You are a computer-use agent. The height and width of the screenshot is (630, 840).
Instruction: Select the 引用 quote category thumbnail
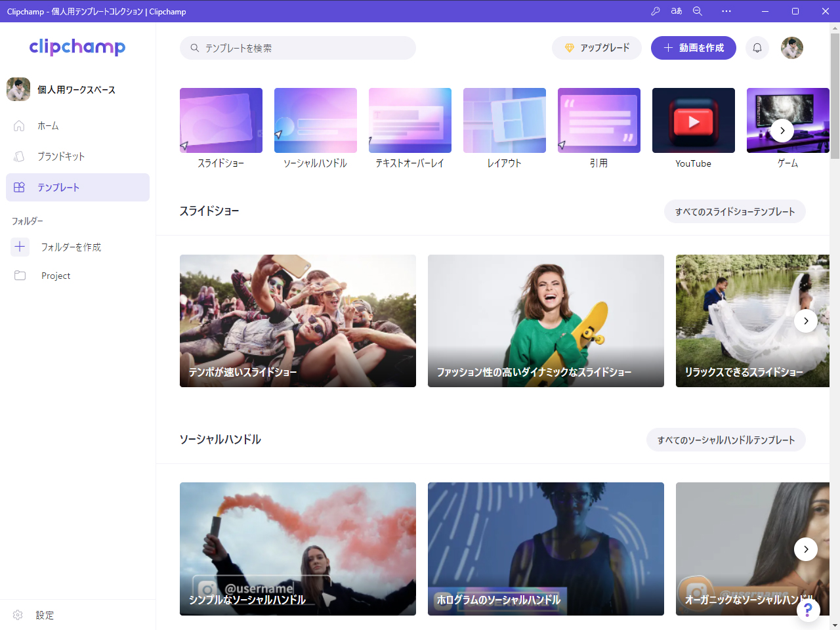click(599, 120)
